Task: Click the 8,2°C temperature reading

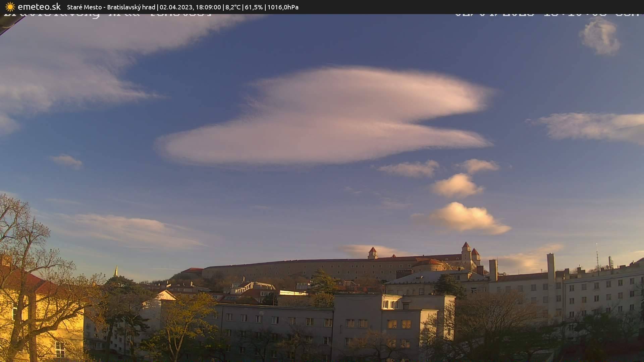Action: [233, 7]
